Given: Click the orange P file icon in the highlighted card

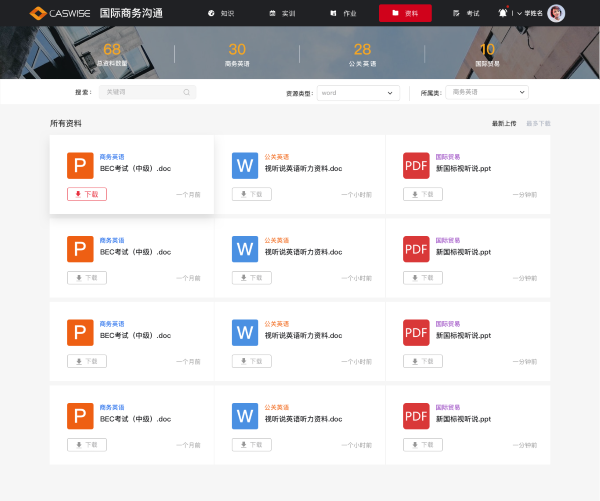Looking at the screenshot, I should pos(80,165).
